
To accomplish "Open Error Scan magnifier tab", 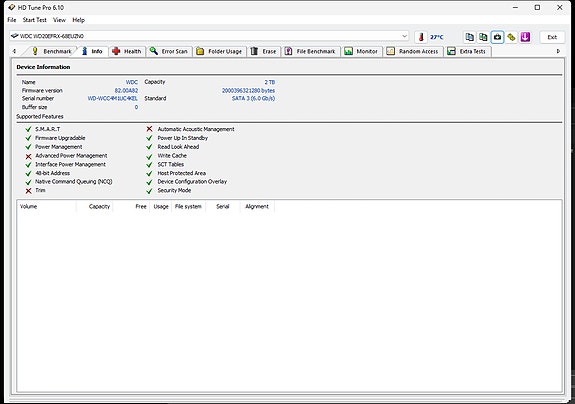I will 169,51.
